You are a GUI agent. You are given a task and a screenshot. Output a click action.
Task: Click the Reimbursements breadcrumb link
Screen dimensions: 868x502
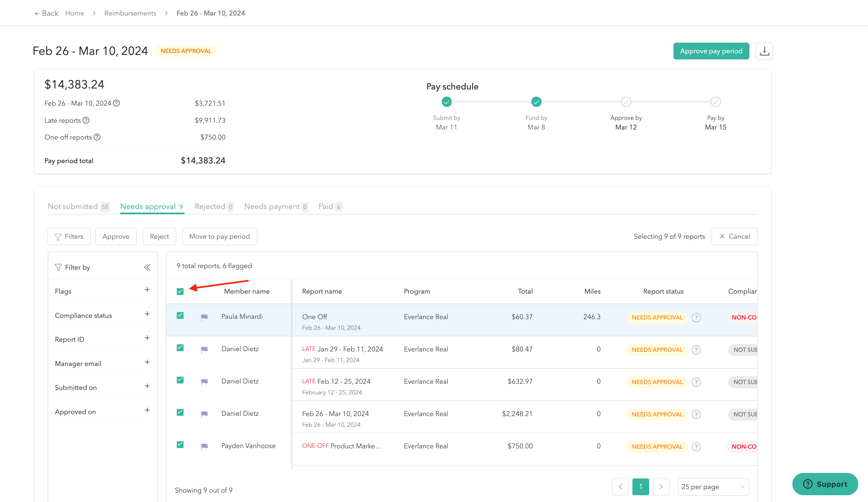click(x=130, y=13)
